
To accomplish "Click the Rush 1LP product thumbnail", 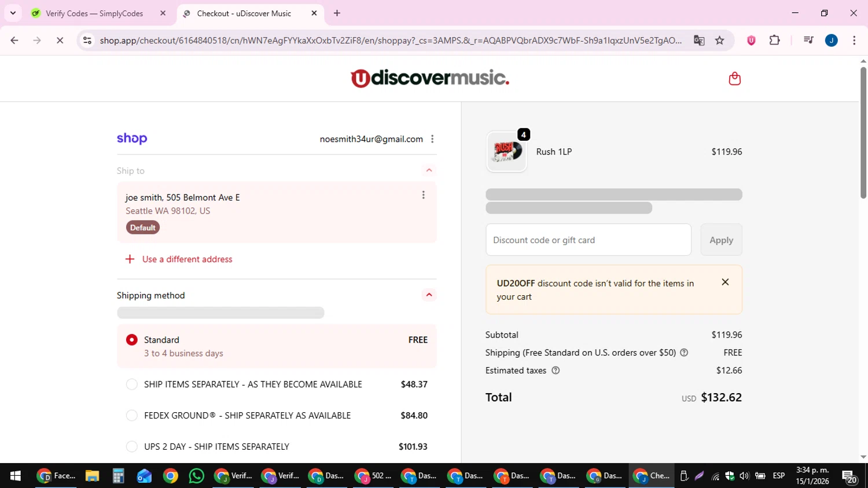I will [506, 152].
